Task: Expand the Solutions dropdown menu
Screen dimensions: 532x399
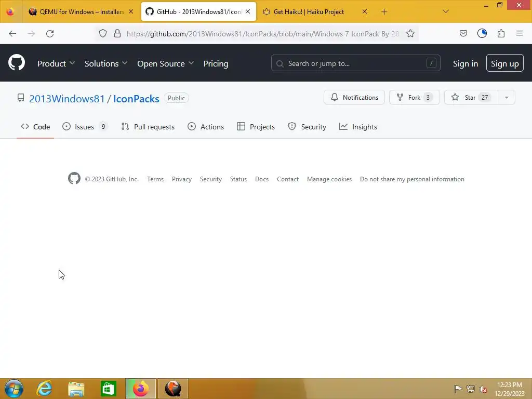Action: pos(106,63)
